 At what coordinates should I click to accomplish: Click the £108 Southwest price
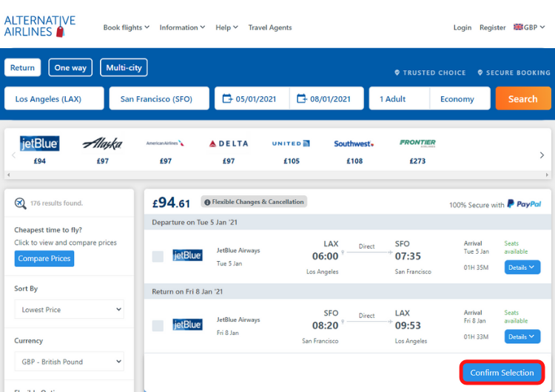pyautogui.click(x=354, y=161)
